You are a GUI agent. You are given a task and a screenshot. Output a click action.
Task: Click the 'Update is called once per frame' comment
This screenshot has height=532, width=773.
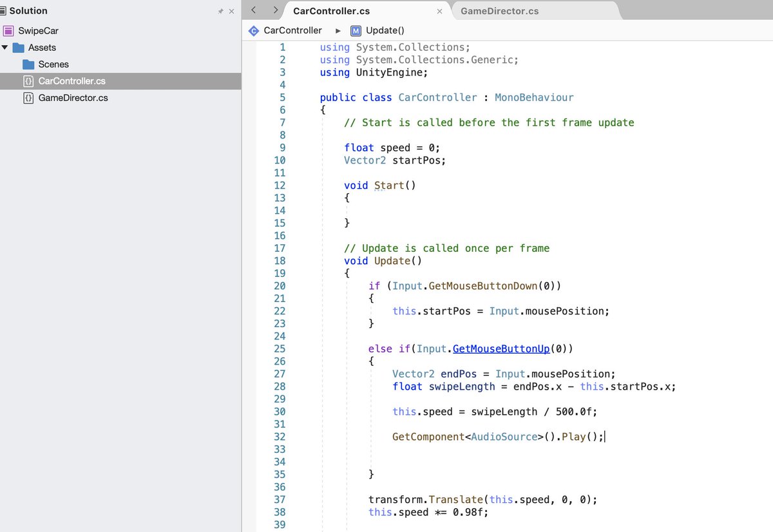446,248
